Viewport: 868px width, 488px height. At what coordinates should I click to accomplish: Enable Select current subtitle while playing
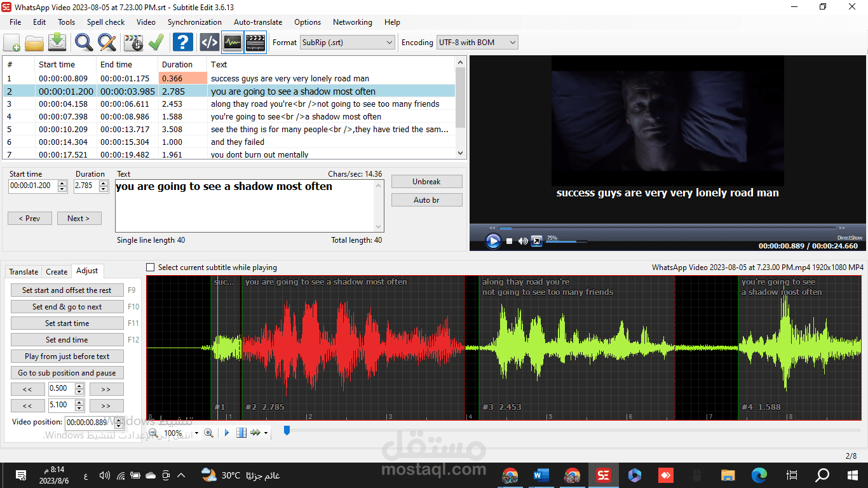(151, 268)
